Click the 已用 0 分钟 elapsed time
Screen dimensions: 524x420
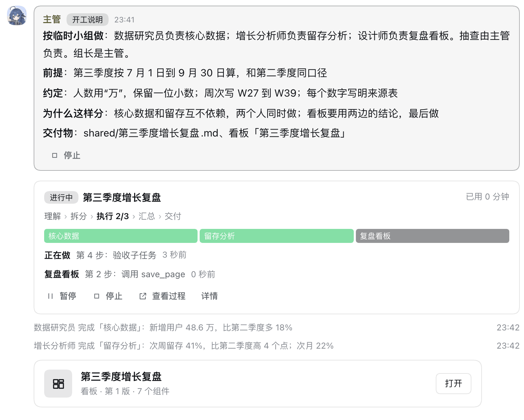488,197
